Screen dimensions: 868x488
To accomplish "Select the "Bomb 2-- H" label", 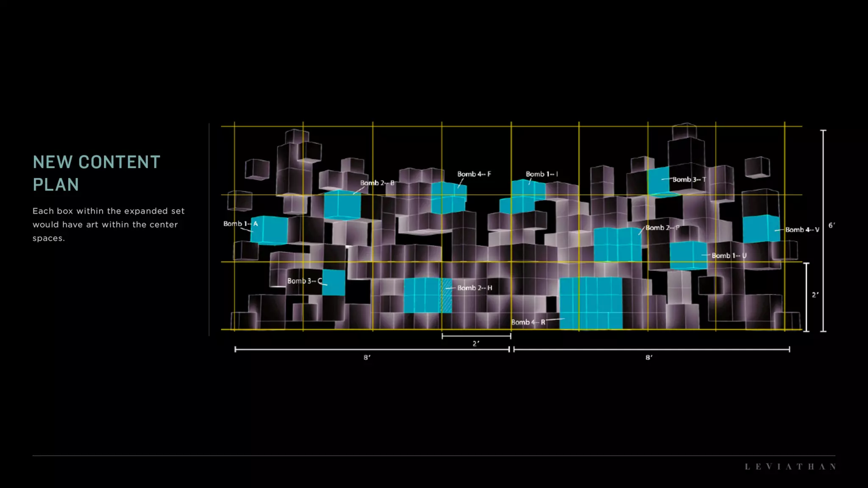I will click(475, 288).
